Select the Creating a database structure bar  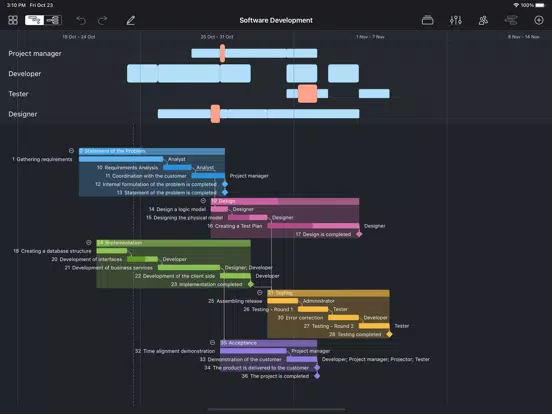(112, 251)
